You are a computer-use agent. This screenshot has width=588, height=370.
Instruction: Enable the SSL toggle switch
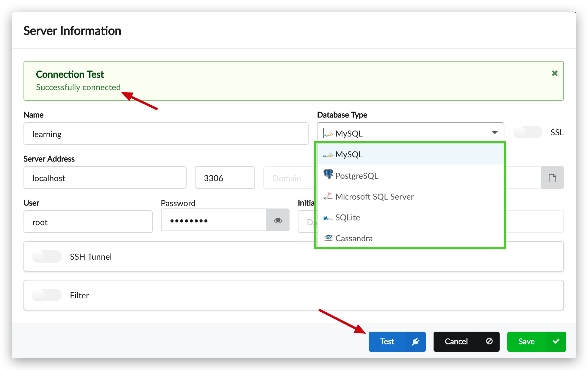coord(527,132)
